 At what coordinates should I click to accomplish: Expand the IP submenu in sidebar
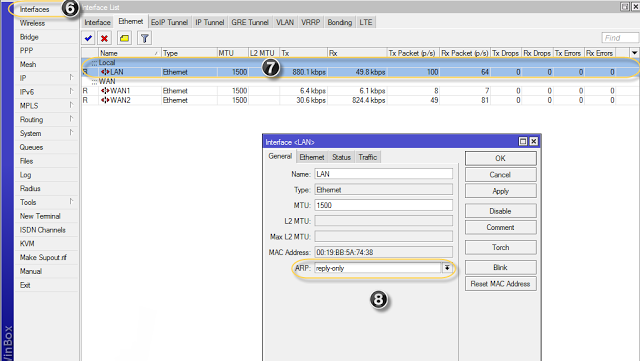(x=71, y=77)
